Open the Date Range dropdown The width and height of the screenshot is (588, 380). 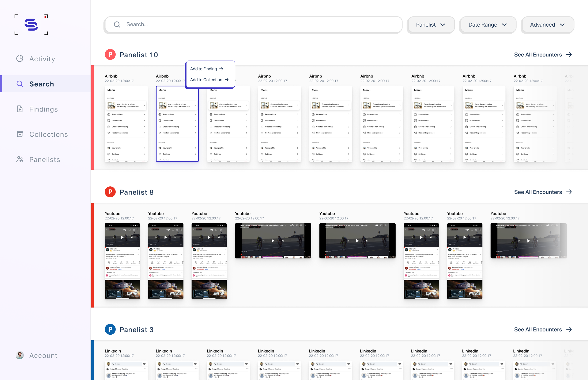click(487, 25)
